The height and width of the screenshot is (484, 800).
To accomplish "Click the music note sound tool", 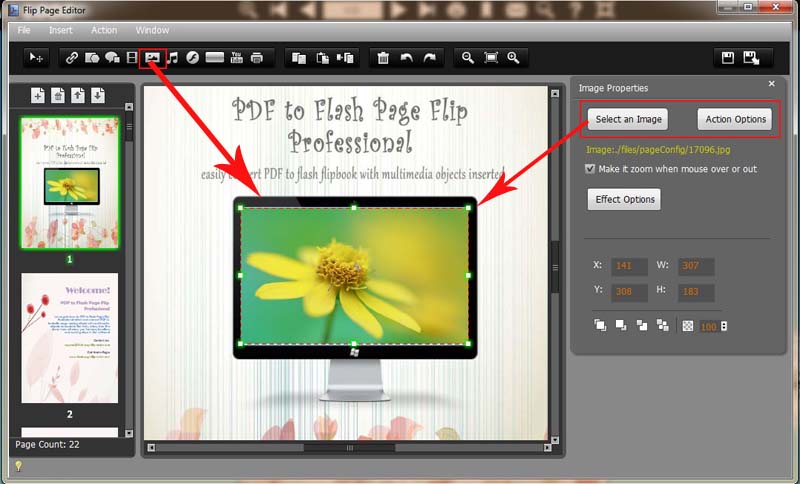I will click(x=173, y=58).
